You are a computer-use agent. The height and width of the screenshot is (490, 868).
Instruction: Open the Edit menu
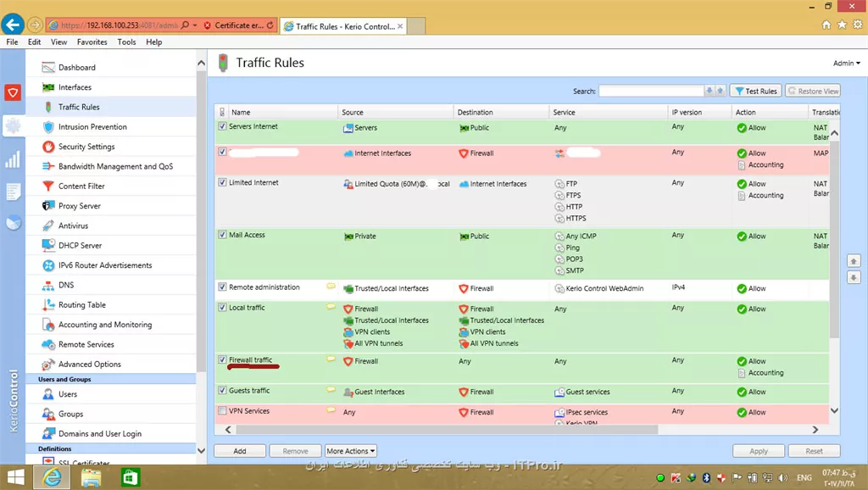34,42
